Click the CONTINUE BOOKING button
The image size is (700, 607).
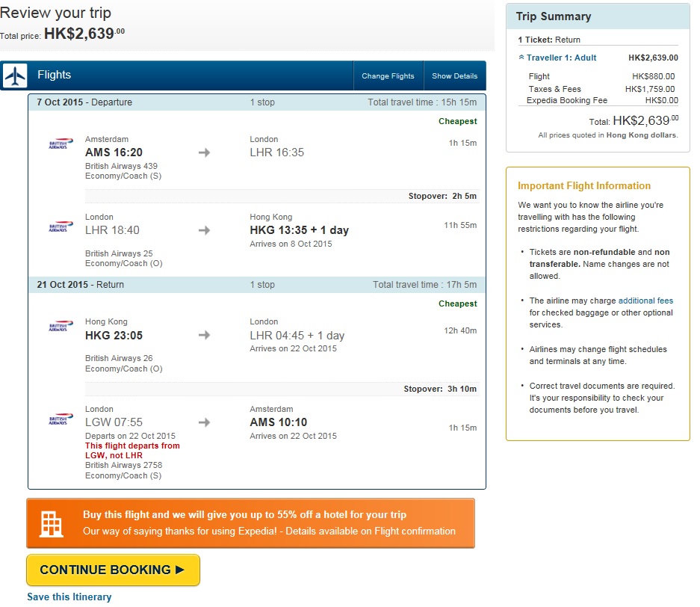113,570
